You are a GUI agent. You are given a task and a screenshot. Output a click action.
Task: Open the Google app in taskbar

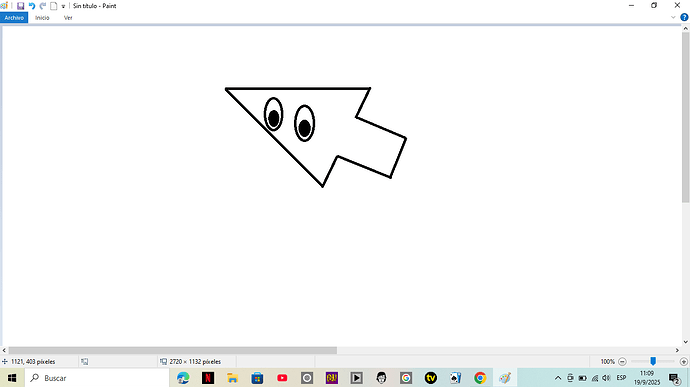pyautogui.click(x=406, y=378)
